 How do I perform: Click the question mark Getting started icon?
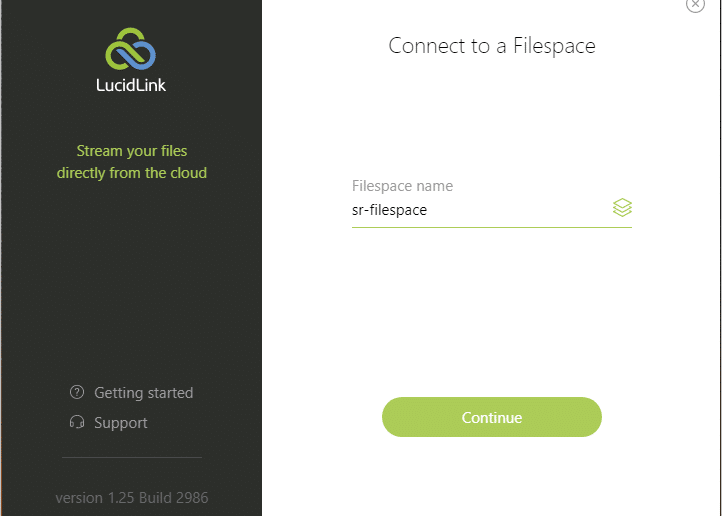coord(77,392)
